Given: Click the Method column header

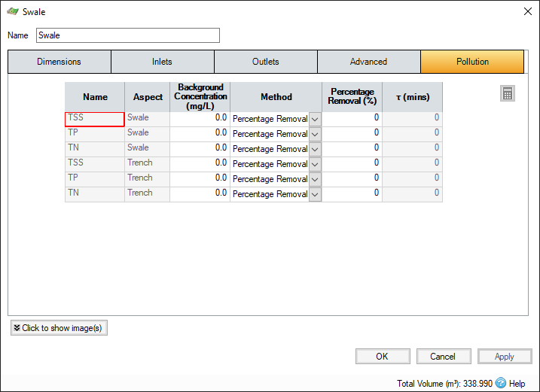Looking at the screenshot, I should (x=276, y=97).
